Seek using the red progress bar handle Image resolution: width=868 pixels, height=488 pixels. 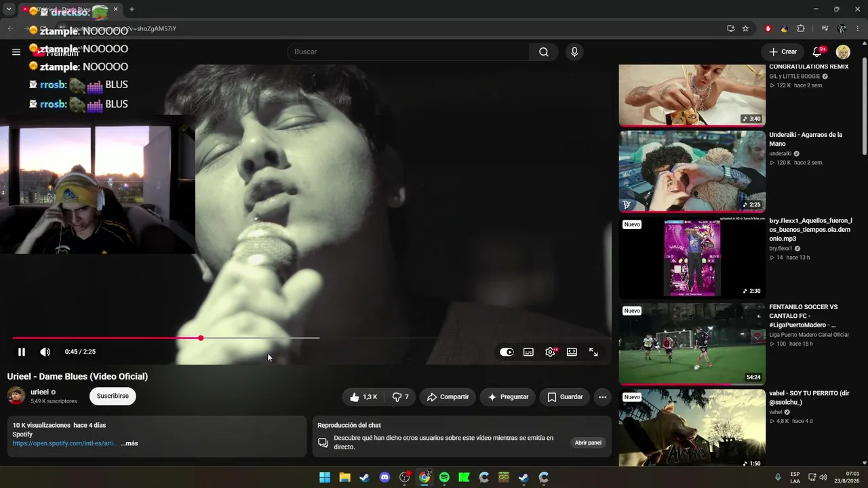tap(201, 338)
